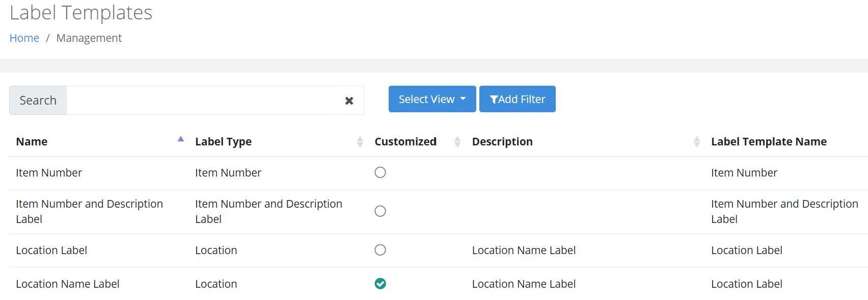Toggle Customized circle for Location Label row
This screenshot has height=300, width=868.
(x=380, y=250)
